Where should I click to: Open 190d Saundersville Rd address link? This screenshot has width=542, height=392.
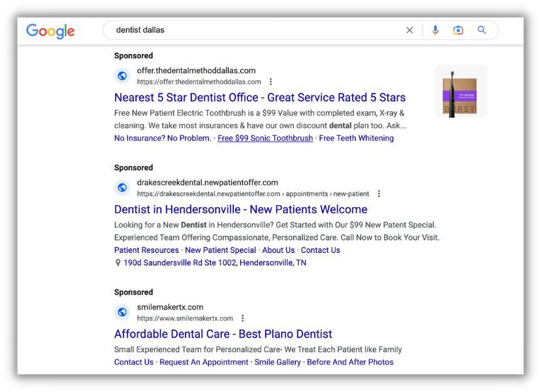point(215,263)
